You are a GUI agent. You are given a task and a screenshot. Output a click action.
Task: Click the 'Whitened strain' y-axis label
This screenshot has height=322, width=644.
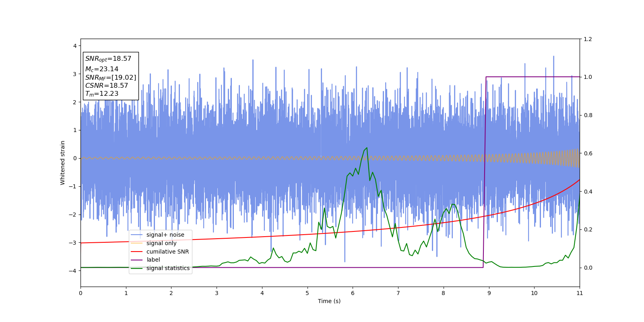pyautogui.click(x=63, y=163)
